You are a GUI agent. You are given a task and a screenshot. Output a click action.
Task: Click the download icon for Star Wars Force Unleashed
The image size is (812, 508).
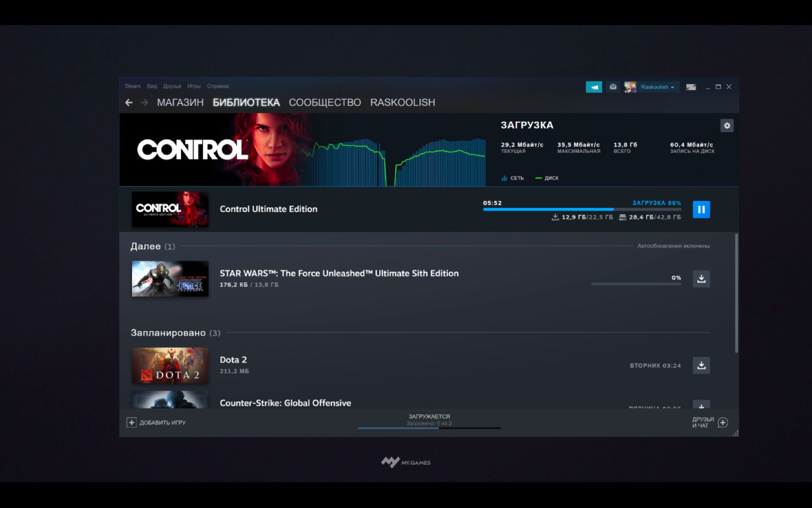pos(702,278)
